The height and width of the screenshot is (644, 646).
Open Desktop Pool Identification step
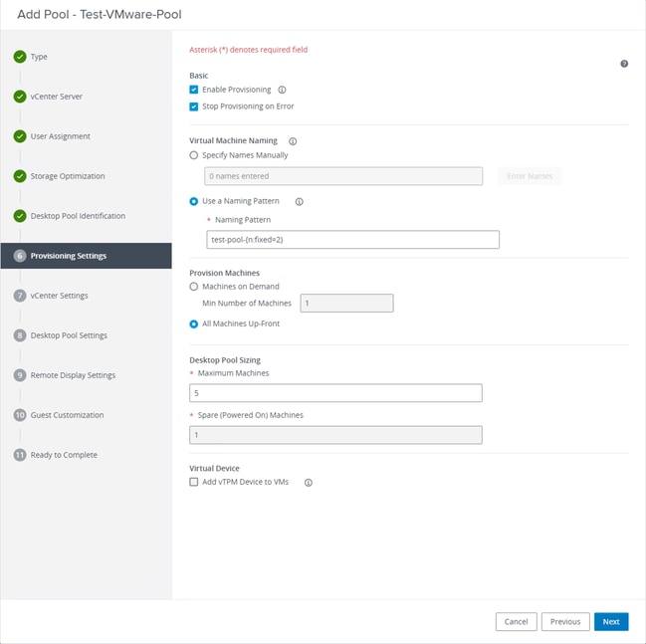tap(78, 216)
